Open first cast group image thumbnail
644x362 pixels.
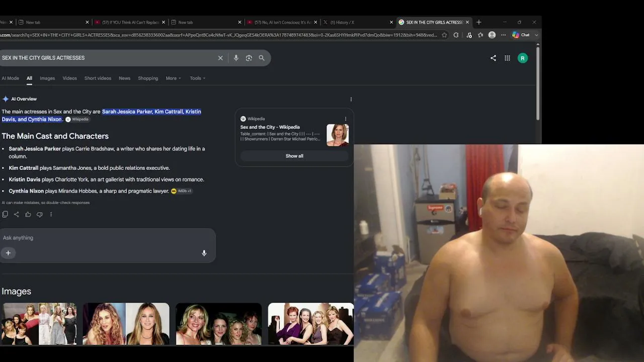tap(39, 324)
